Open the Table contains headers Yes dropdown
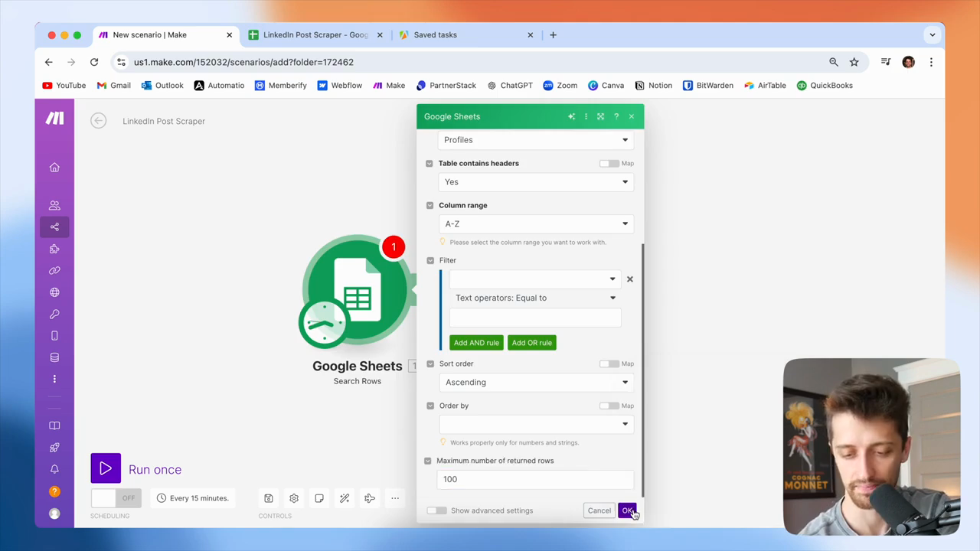The image size is (980, 551). 536,182
